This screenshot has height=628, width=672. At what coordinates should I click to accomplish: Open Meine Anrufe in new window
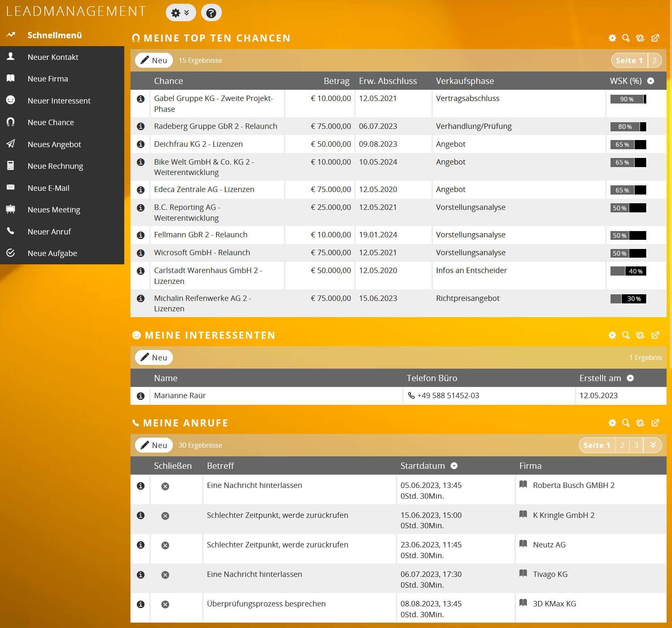pyautogui.click(x=655, y=423)
